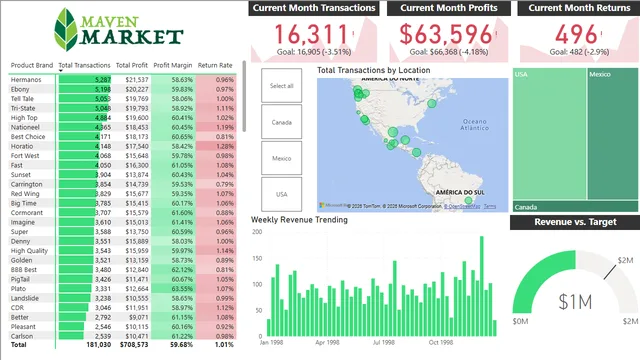The height and width of the screenshot is (360, 640).
Task: Click the Current Month Profits value $63,596
Action: click(446, 34)
